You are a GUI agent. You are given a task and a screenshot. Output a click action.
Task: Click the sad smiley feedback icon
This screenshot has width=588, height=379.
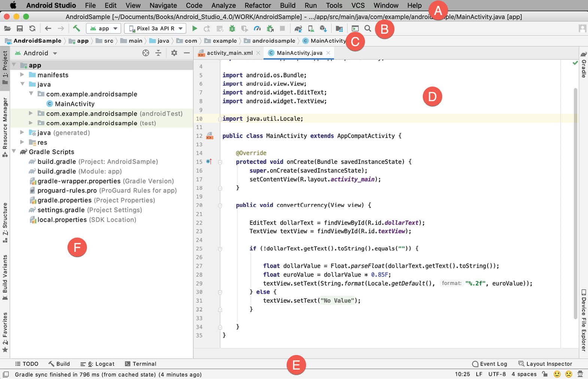(569, 374)
